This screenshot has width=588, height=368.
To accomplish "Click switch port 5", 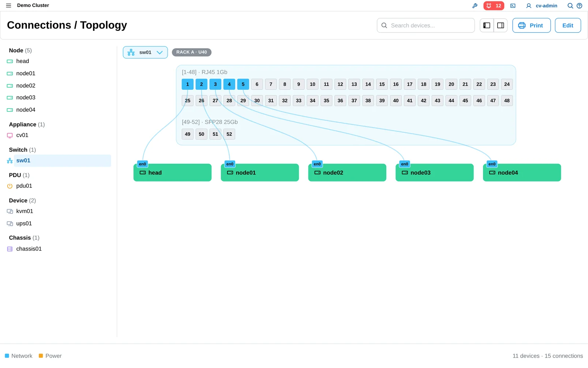I will (x=243, y=84).
